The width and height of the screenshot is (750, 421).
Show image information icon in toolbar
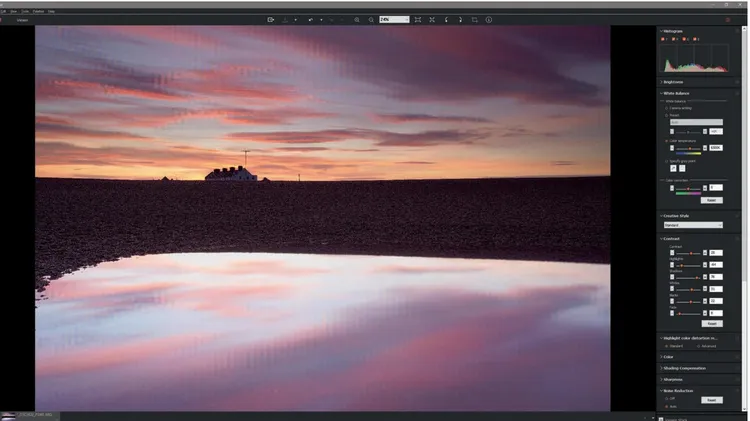[489, 19]
